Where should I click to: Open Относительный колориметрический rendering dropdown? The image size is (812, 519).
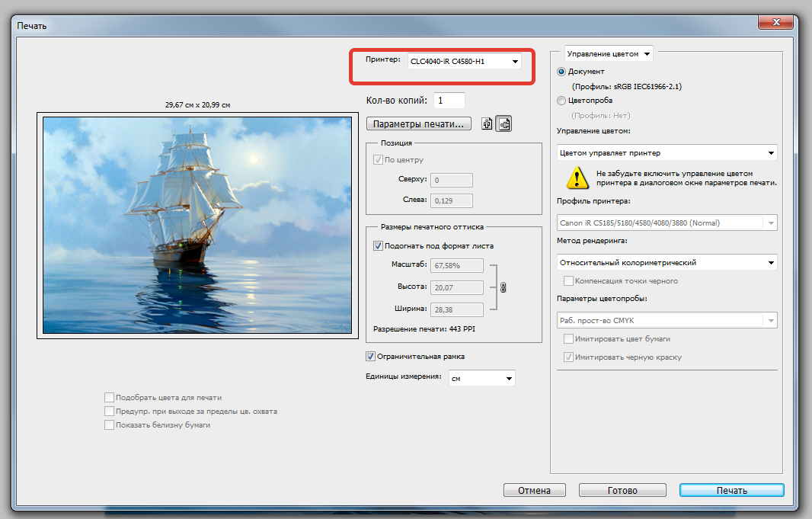(667, 263)
